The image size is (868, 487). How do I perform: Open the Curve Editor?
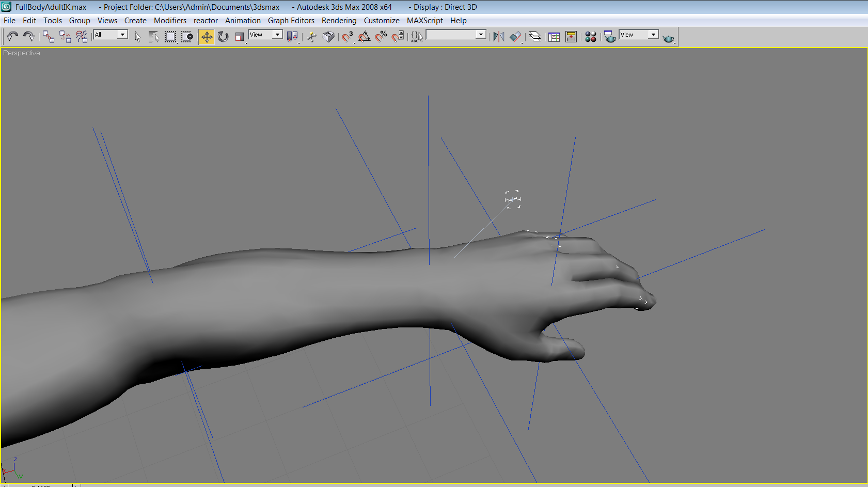(x=554, y=36)
